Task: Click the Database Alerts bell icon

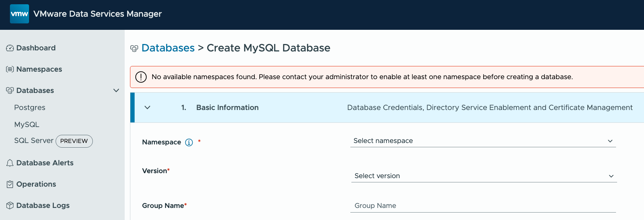Action: (10, 163)
